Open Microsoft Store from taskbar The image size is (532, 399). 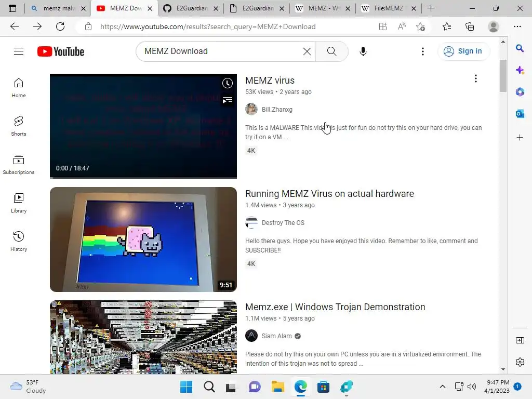coord(323,387)
